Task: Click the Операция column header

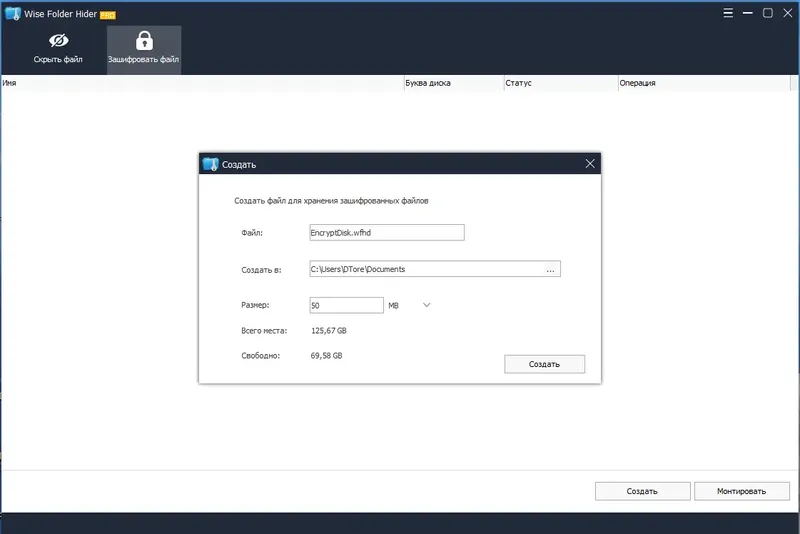Action: (x=704, y=83)
